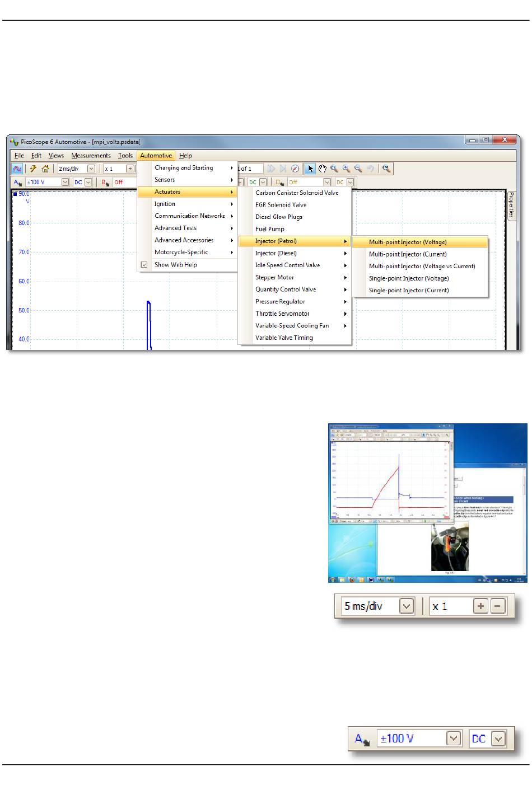Click the zoom-out magnifier icon
The image size is (532, 785).
tap(358, 169)
